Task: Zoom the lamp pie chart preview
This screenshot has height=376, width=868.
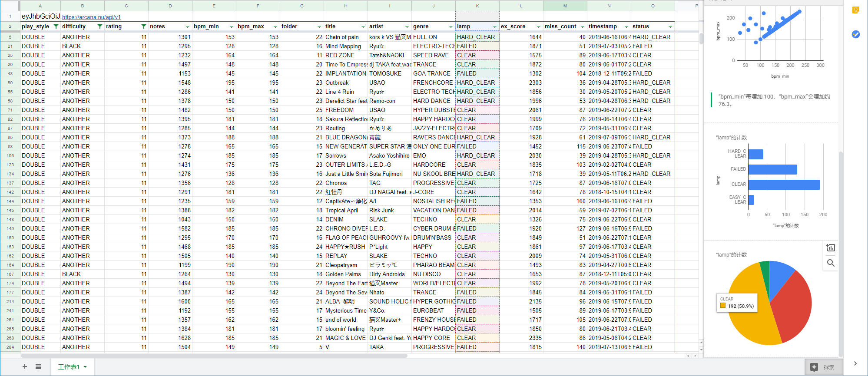Action: [831, 263]
